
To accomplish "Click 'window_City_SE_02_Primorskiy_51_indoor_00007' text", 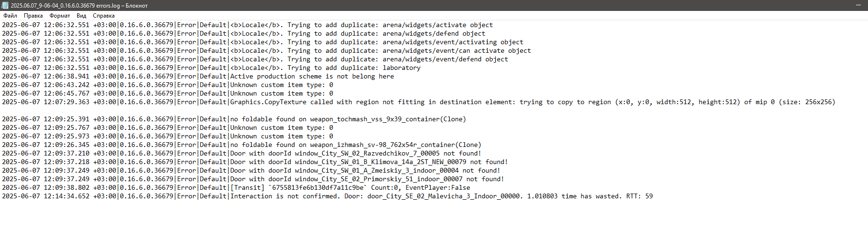I will 379,179.
